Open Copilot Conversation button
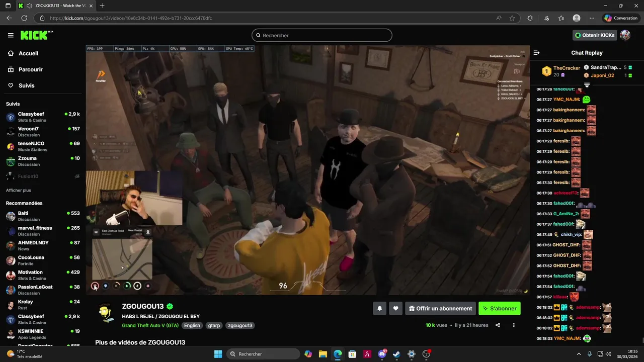The width and height of the screenshot is (644, 362). point(621,18)
